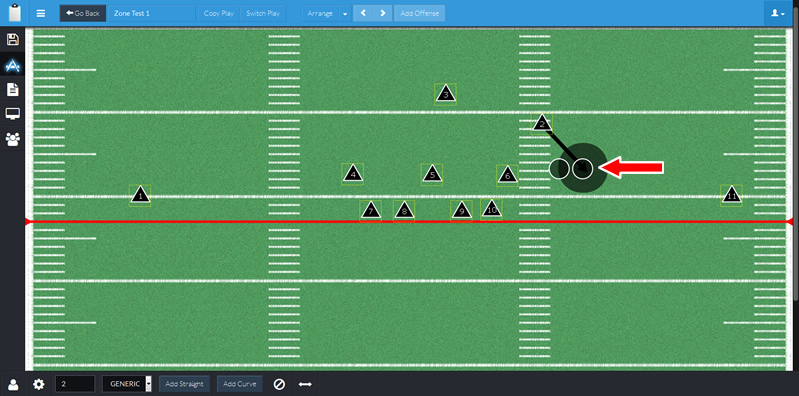
Task: Click the no-route circle-slash icon
Action: click(279, 384)
